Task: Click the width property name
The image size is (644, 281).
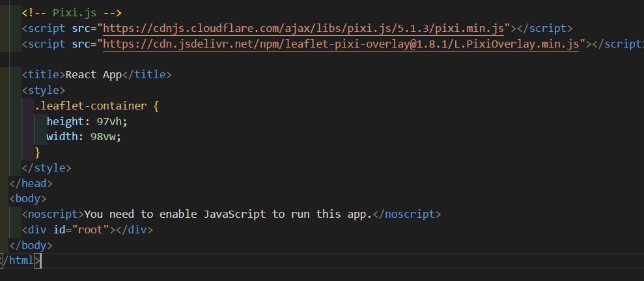Action: pos(62,137)
